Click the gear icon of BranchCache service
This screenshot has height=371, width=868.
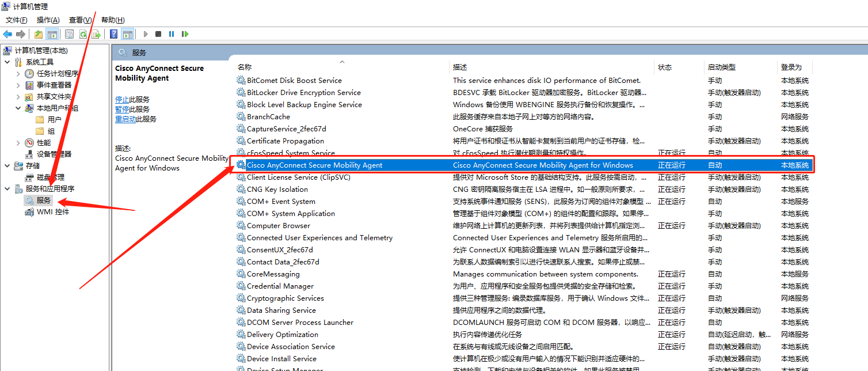point(241,116)
